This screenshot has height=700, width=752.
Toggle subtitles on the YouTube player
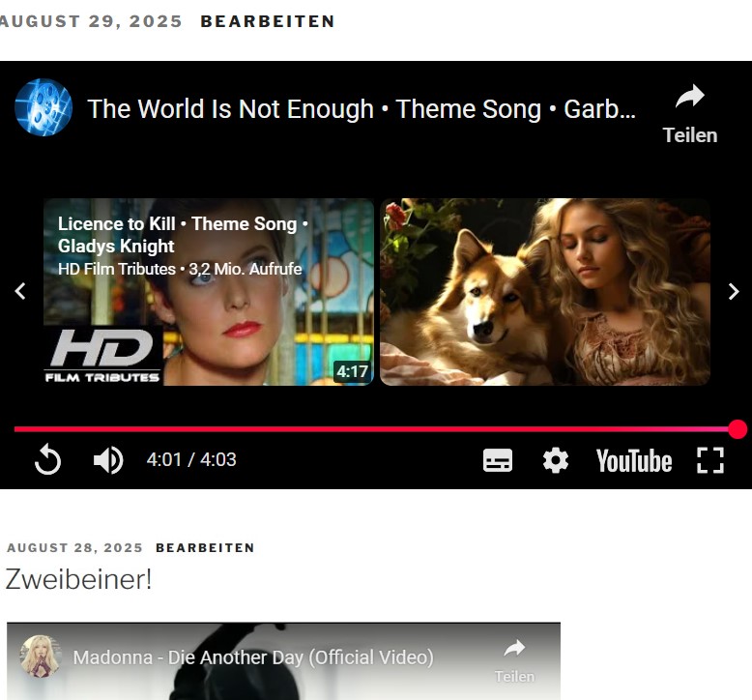pyautogui.click(x=498, y=460)
